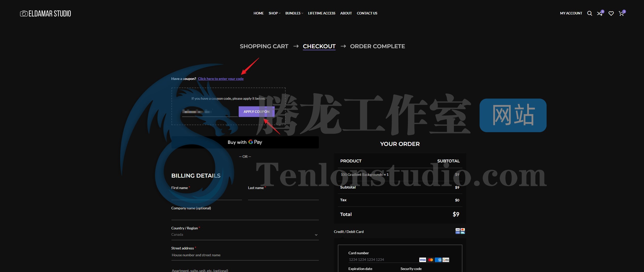Go back to Shopping Cart step
This screenshot has height=272, width=644.
[264, 46]
